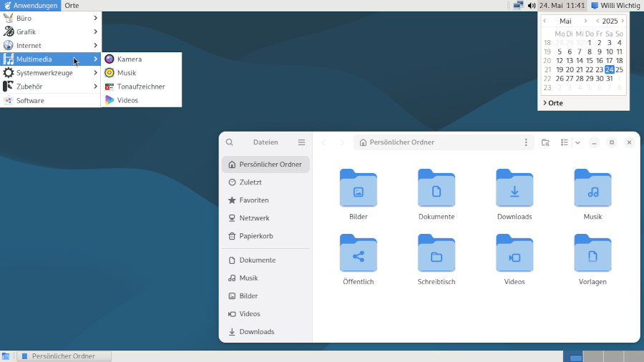Expand the Büro submenu
Image resolution: width=644 pixels, height=362 pixels.
coord(50,18)
